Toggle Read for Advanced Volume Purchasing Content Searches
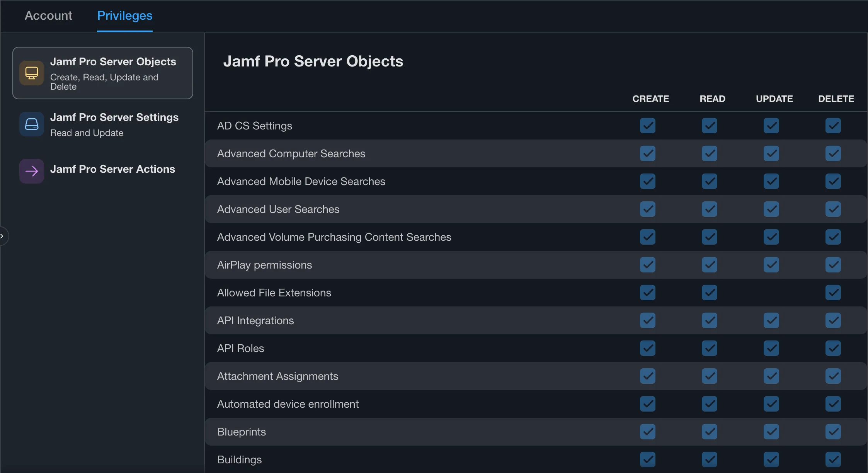This screenshot has height=473, width=868. [710, 237]
